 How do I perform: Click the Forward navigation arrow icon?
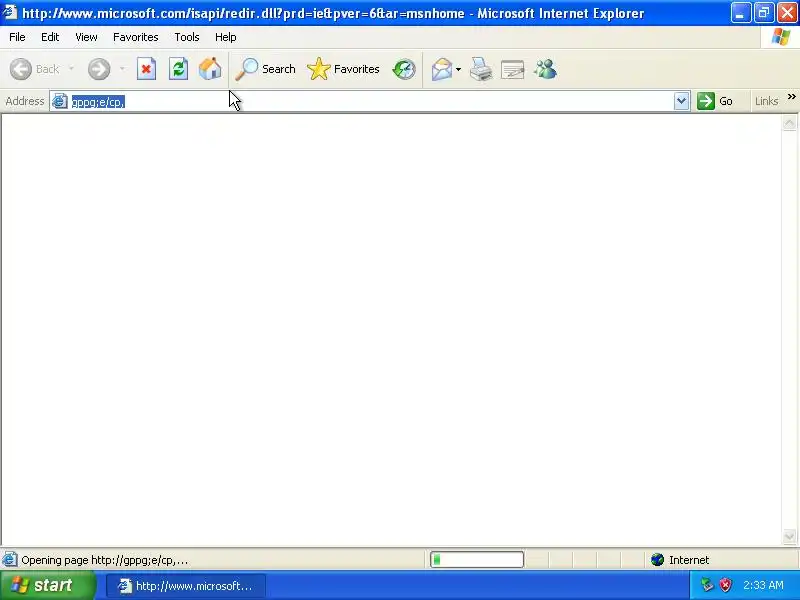coord(99,69)
